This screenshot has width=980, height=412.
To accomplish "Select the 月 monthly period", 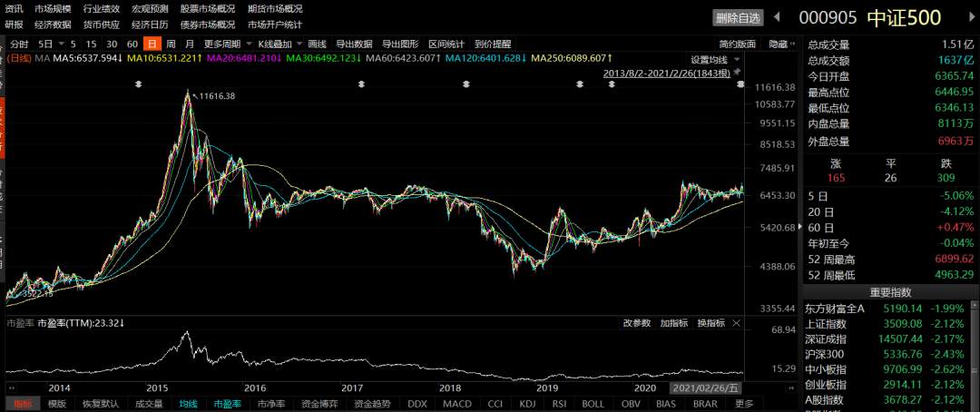I will tap(190, 44).
